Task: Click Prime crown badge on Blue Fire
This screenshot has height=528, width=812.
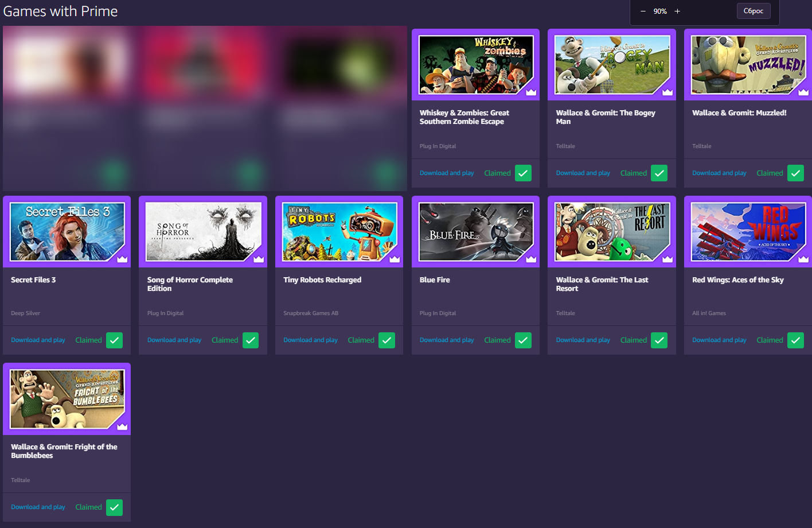Action: pyautogui.click(x=531, y=259)
